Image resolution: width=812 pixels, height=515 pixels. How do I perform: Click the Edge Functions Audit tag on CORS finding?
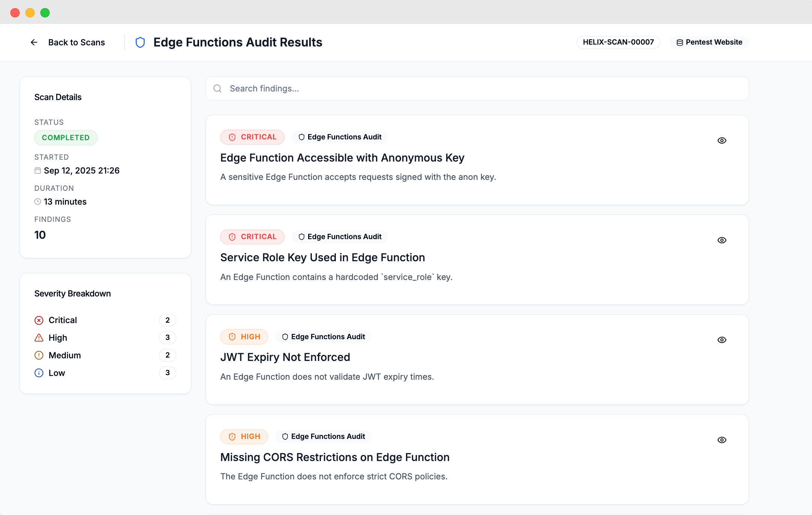324,437
